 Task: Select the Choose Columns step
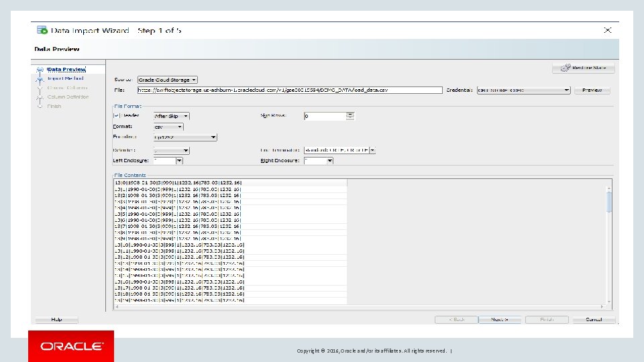pyautogui.click(x=67, y=88)
